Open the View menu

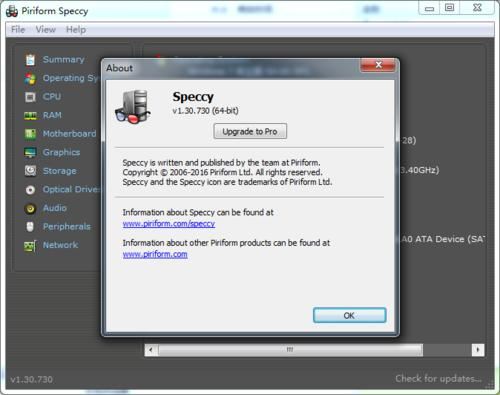click(46, 30)
